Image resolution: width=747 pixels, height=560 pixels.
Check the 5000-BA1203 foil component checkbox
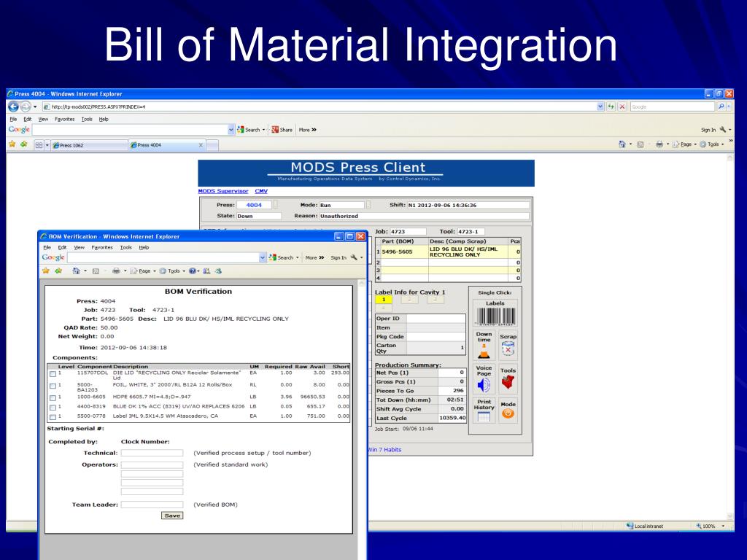pos(53,386)
